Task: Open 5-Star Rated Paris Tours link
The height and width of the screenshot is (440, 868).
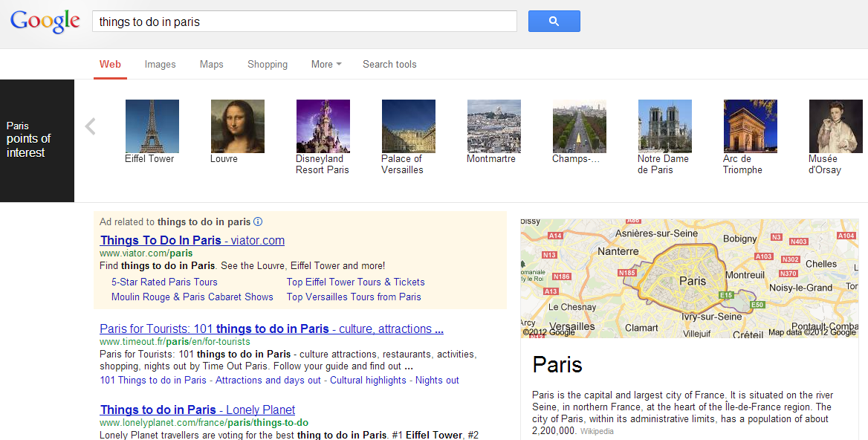Action: (164, 282)
